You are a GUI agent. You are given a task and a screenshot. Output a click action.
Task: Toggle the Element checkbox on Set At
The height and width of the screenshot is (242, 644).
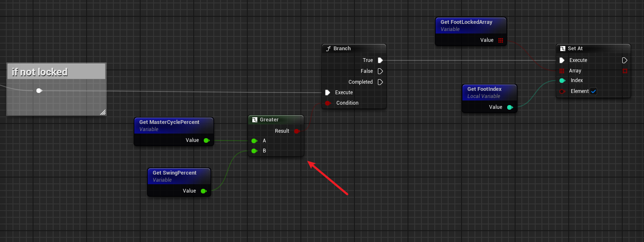point(593,91)
